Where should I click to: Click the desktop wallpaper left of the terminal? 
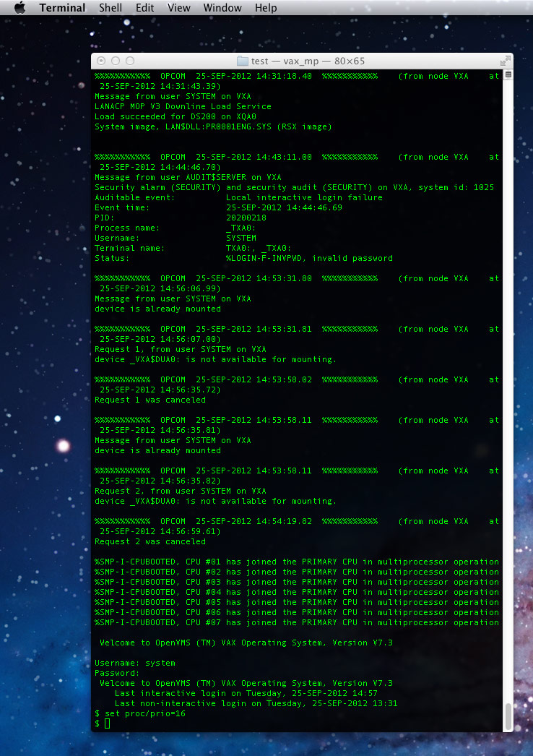[43, 361]
